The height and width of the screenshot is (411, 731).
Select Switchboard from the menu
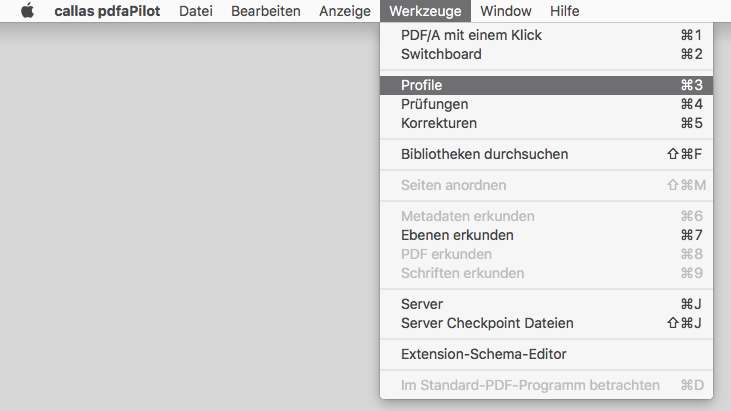pos(546,54)
